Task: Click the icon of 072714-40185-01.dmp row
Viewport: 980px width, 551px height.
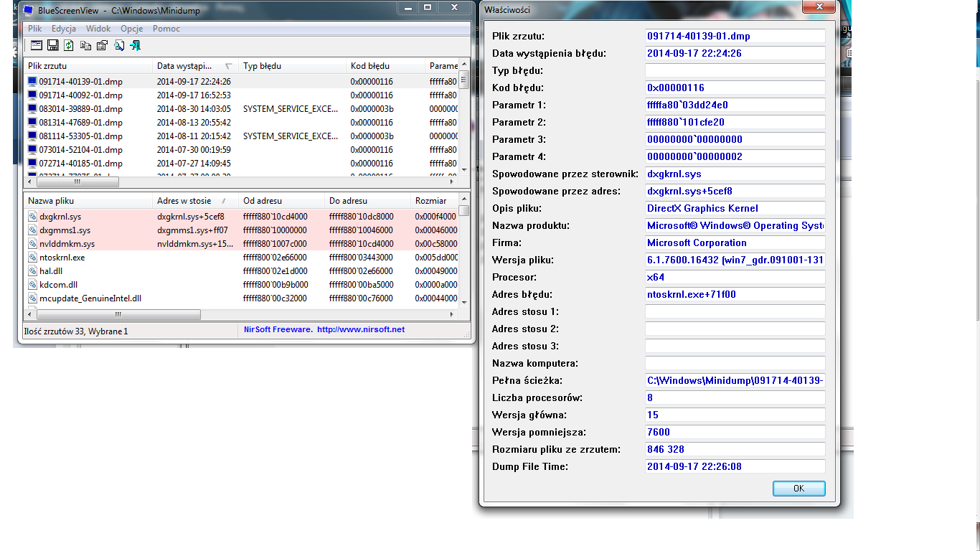Action: (x=32, y=163)
